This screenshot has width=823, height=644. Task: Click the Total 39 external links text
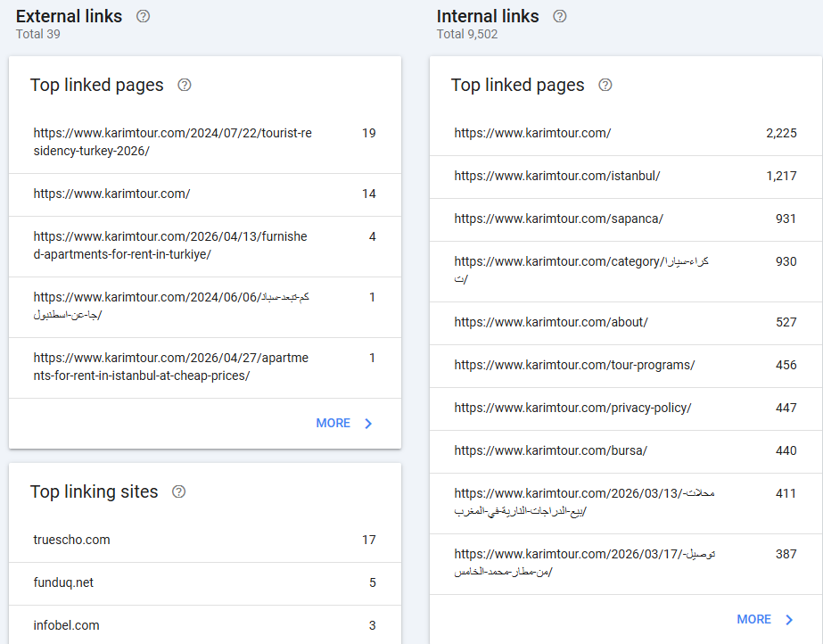click(x=37, y=34)
